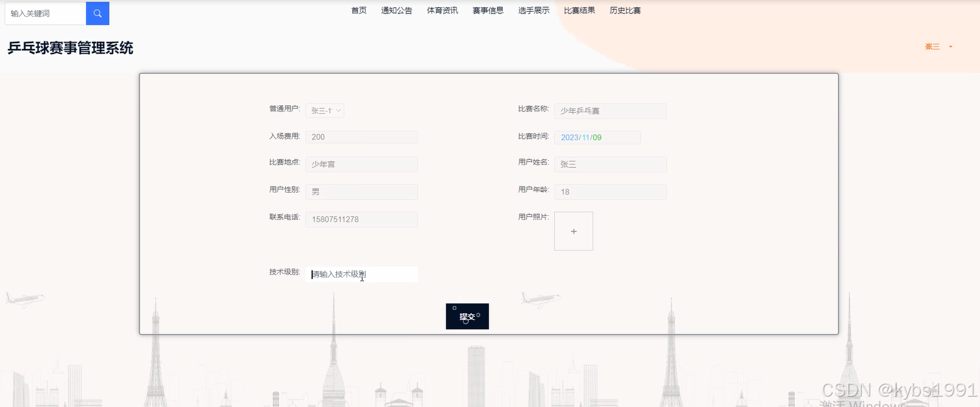Open 比赛结果 navigation item
The image size is (980, 407).
pyautogui.click(x=580, y=10)
